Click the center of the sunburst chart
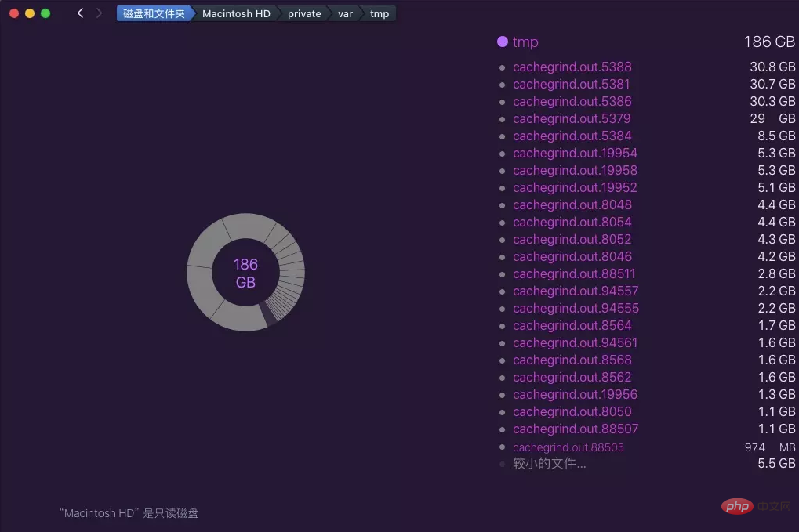The width and height of the screenshot is (799, 532). tap(245, 272)
